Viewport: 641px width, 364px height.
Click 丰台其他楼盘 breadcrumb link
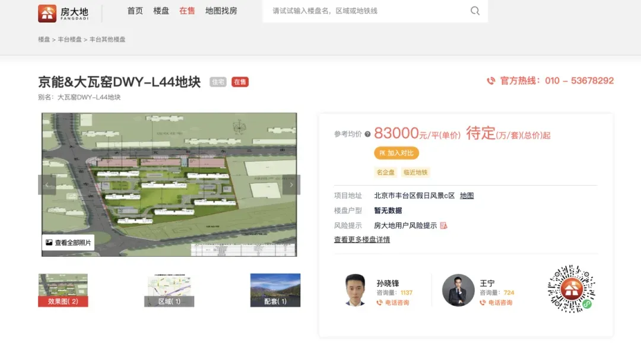[x=107, y=40]
